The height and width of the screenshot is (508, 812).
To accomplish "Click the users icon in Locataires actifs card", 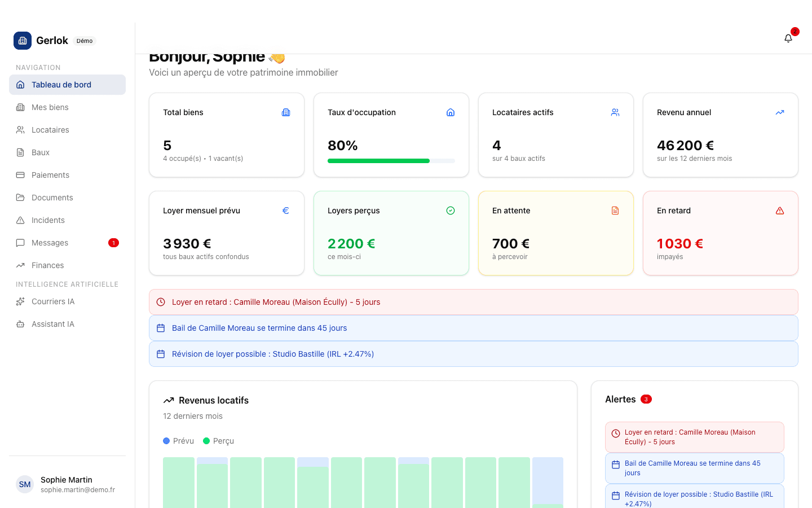I will pos(615,112).
